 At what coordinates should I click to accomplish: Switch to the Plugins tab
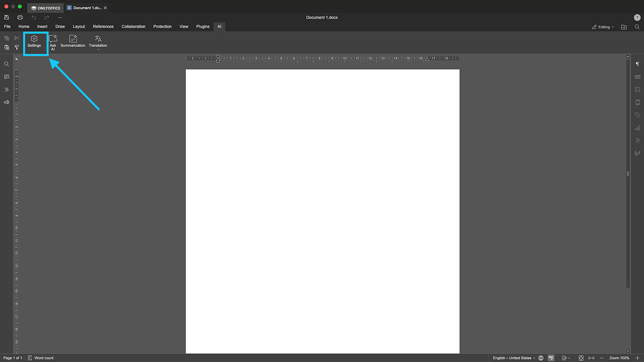(x=203, y=27)
